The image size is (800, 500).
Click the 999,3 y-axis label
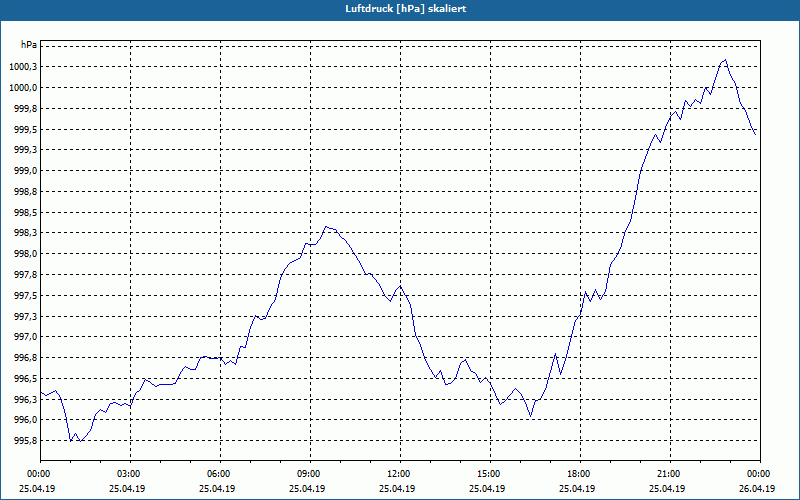pos(27,150)
